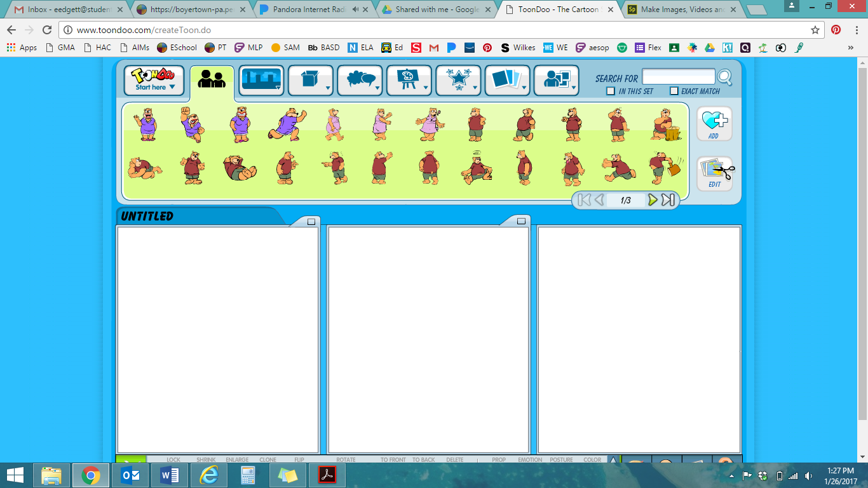Open the Images photo panel
The width and height of the screenshot is (868, 488).
click(x=506, y=79)
